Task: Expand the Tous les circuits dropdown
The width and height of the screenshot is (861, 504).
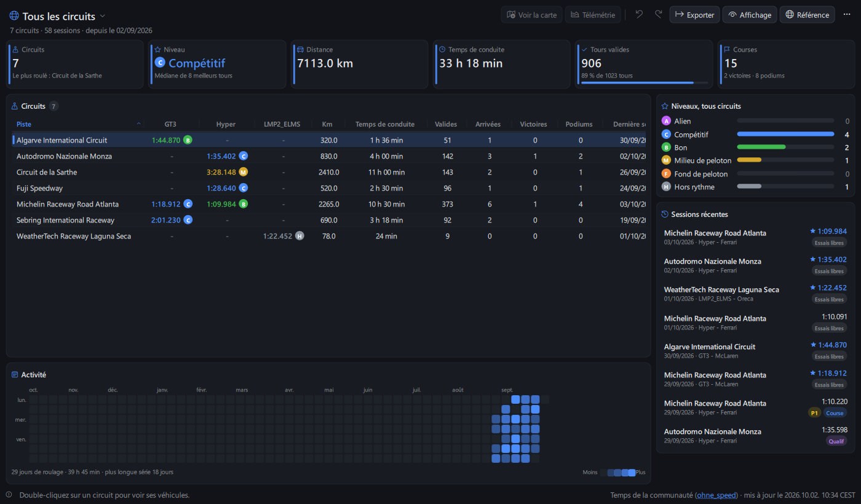Action: (x=103, y=16)
